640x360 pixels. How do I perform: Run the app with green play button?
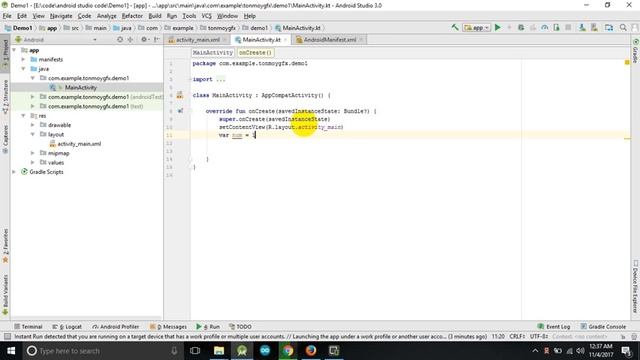pos(498,27)
